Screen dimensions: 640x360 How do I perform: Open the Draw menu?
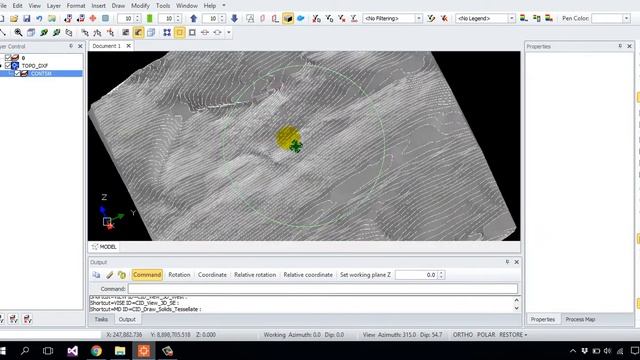pyautogui.click(x=118, y=6)
